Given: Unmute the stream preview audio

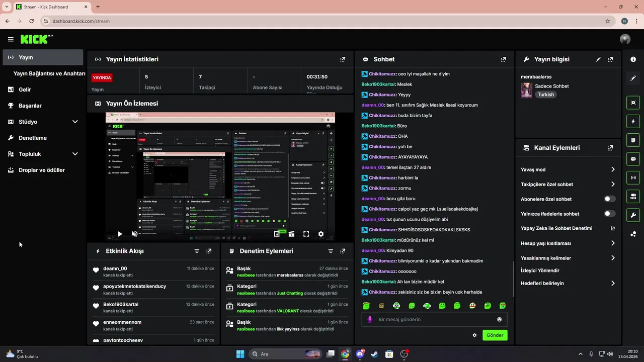Looking at the screenshot, I should [134, 234].
